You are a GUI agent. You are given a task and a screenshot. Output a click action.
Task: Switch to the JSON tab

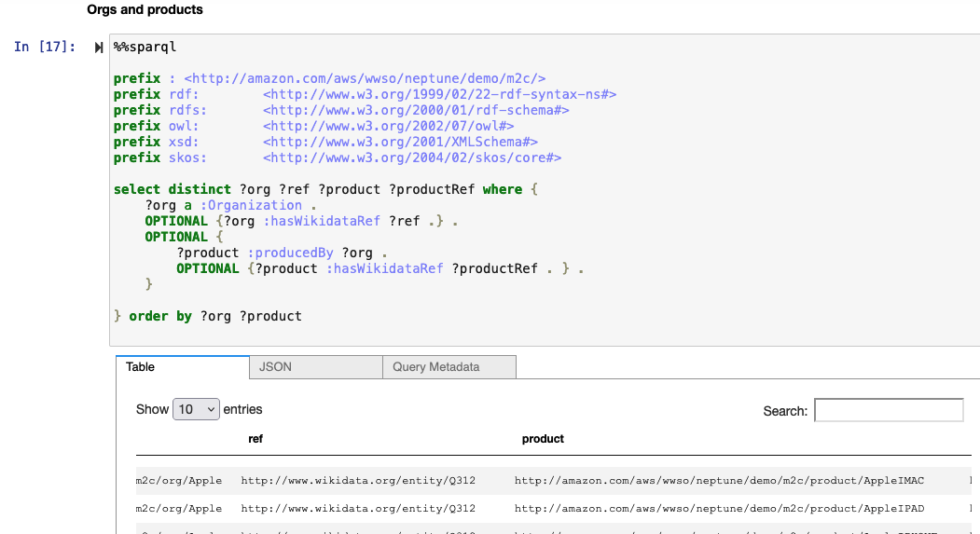click(x=316, y=367)
